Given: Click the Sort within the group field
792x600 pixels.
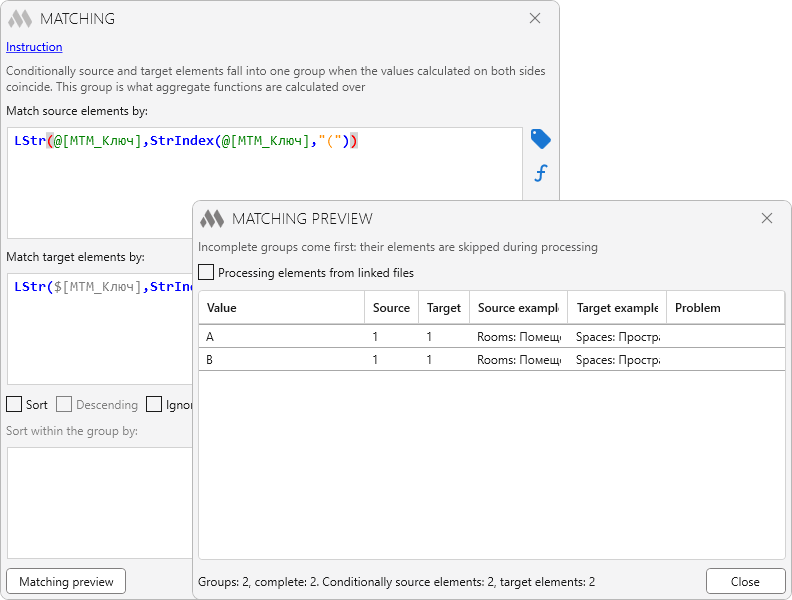Looking at the screenshot, I should coord(100,503).
